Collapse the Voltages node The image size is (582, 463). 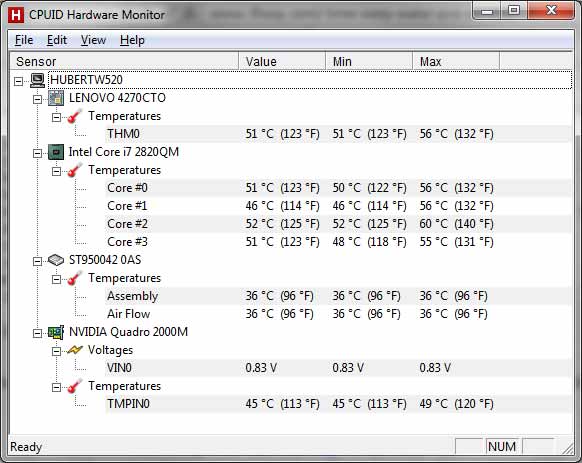(56, 351)
